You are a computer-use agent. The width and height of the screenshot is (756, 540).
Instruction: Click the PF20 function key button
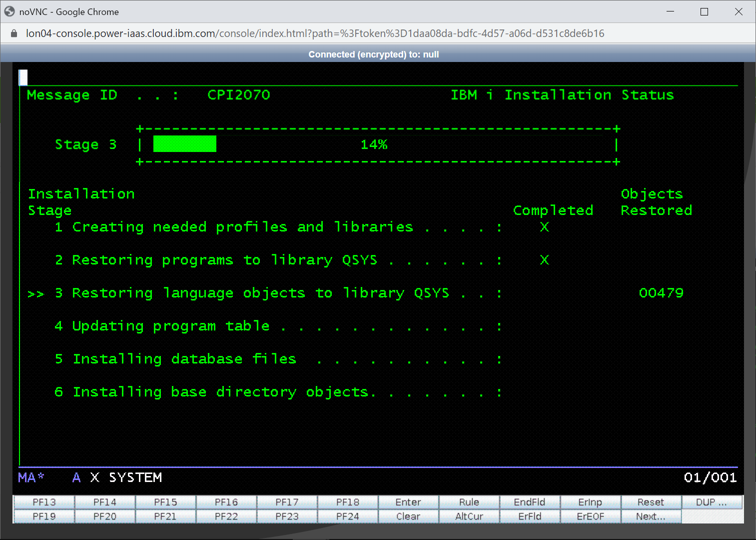[105, 516]
